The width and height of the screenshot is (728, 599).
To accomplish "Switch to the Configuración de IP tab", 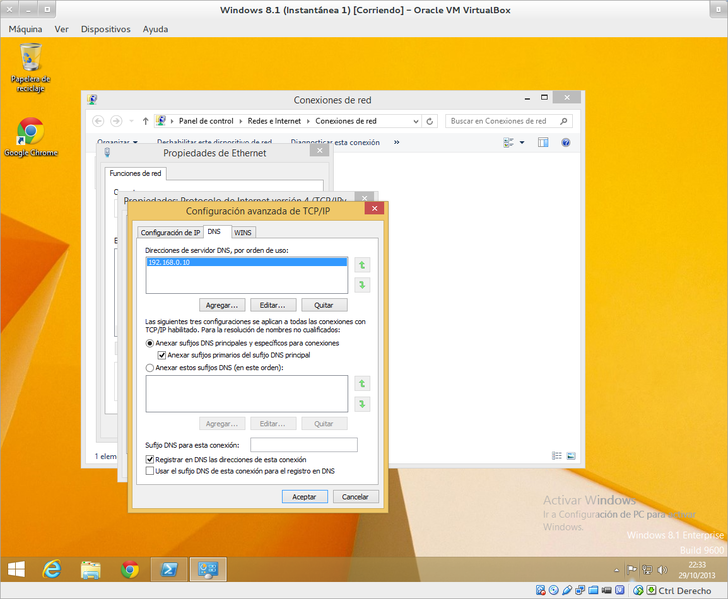I will (170, 233).
